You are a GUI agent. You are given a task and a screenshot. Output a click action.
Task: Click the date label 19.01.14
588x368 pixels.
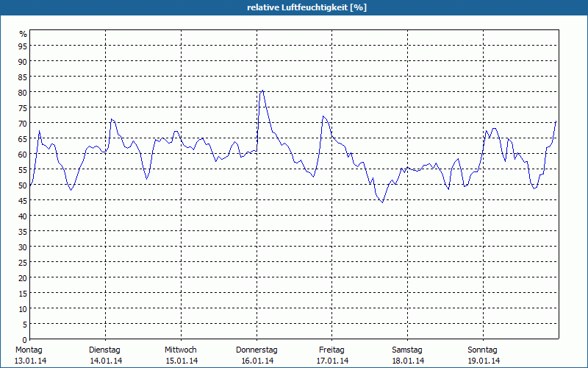(483, 361)
